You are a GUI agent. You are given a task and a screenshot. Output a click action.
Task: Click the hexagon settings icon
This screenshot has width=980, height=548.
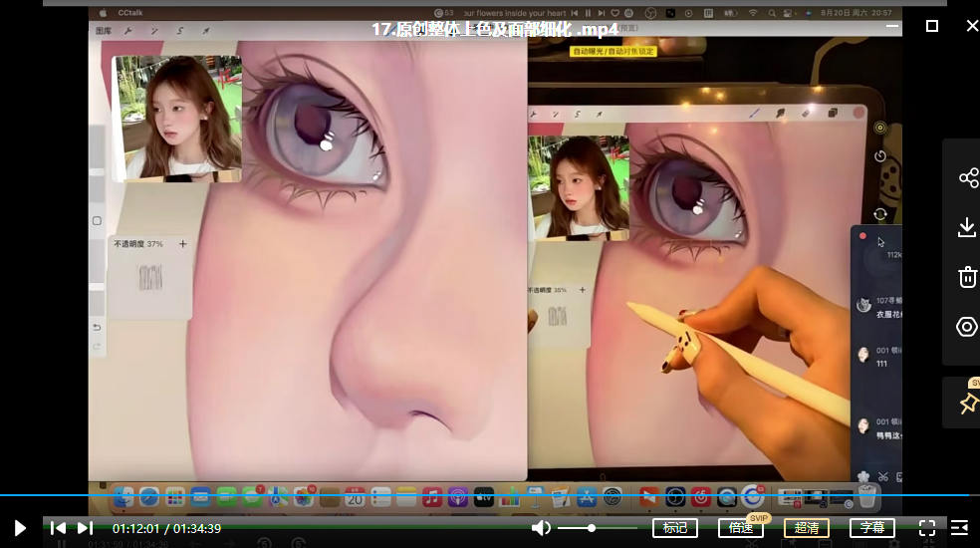[x=967, y=327]
